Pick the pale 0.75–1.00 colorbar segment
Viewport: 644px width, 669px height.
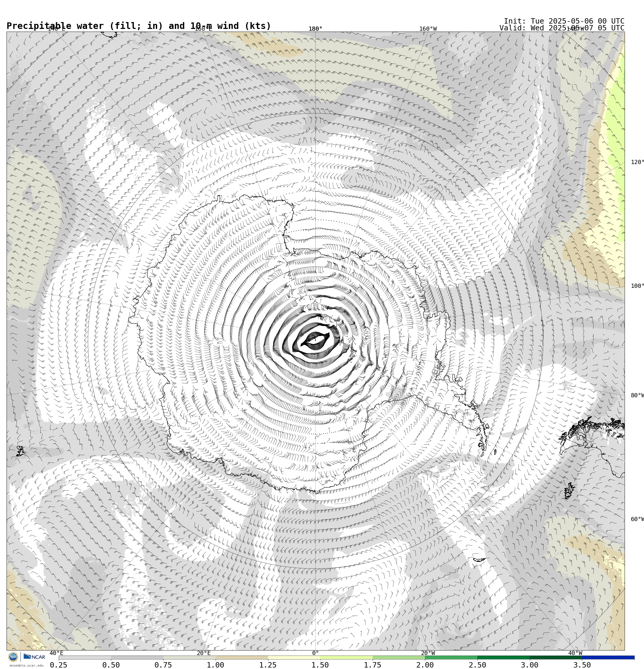click(189, 657)
